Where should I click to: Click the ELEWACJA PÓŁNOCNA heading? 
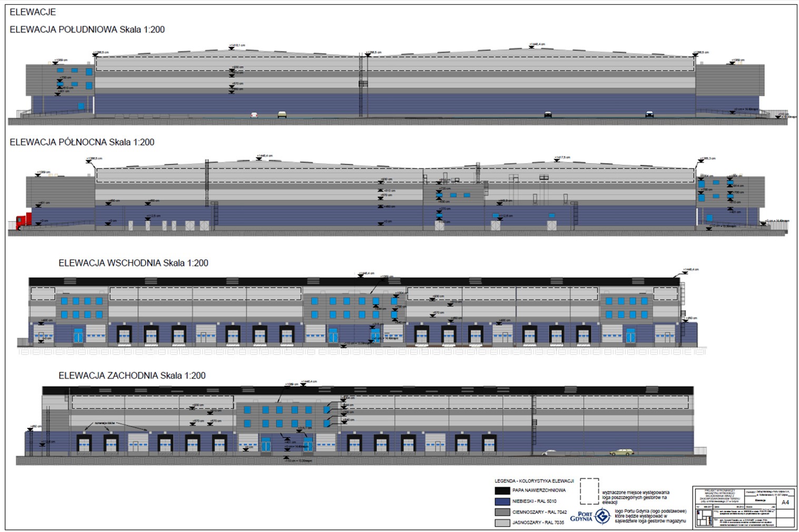[82, 142]
